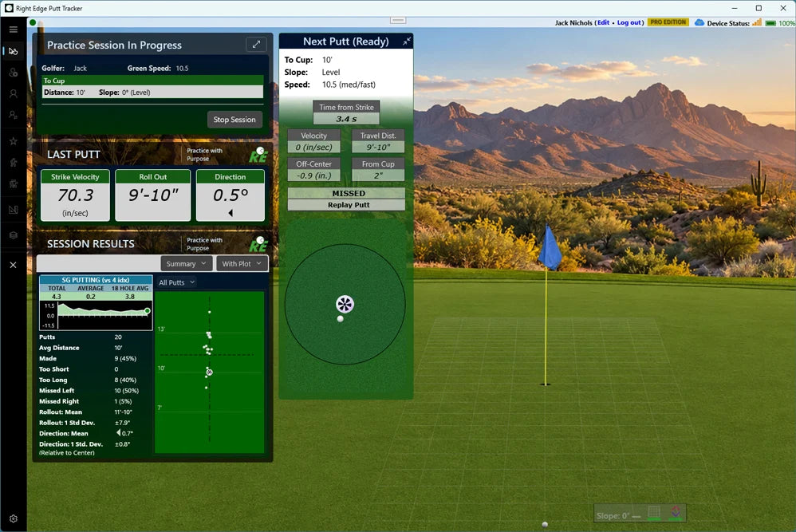Click the green status dot top left

[x=33, y=22]
